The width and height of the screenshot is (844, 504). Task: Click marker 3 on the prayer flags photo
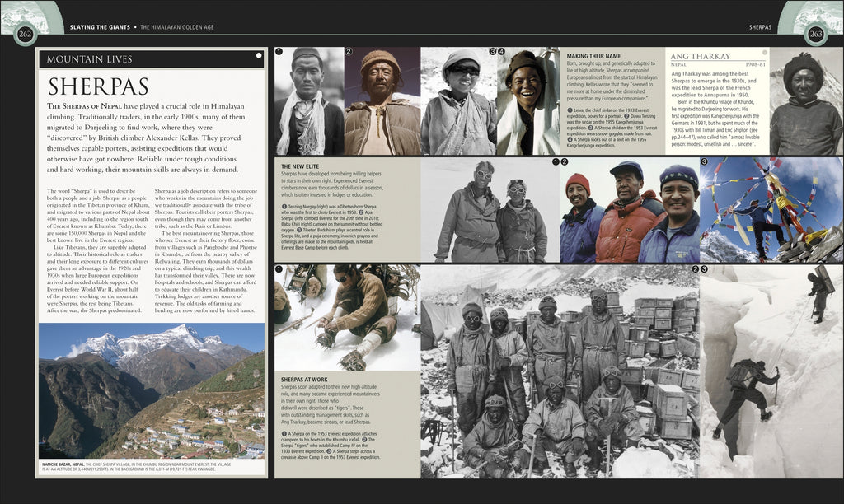(x=705, y=162)
